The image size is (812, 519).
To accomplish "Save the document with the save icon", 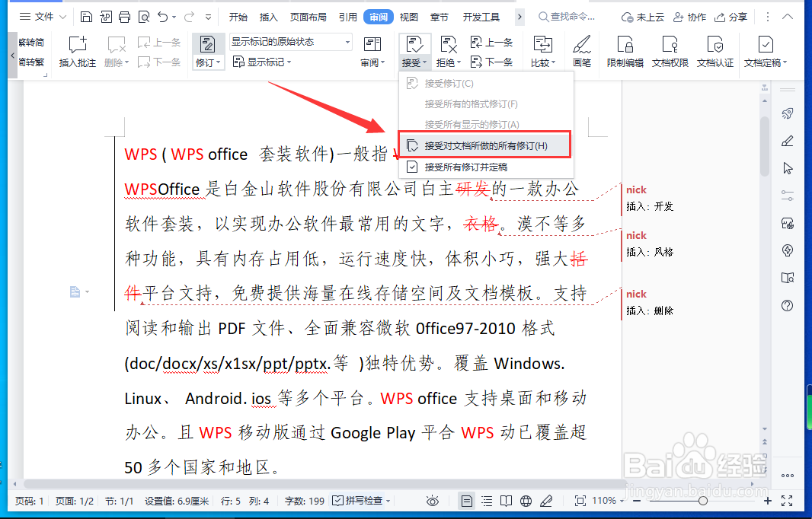I will (x=87, y=17).
